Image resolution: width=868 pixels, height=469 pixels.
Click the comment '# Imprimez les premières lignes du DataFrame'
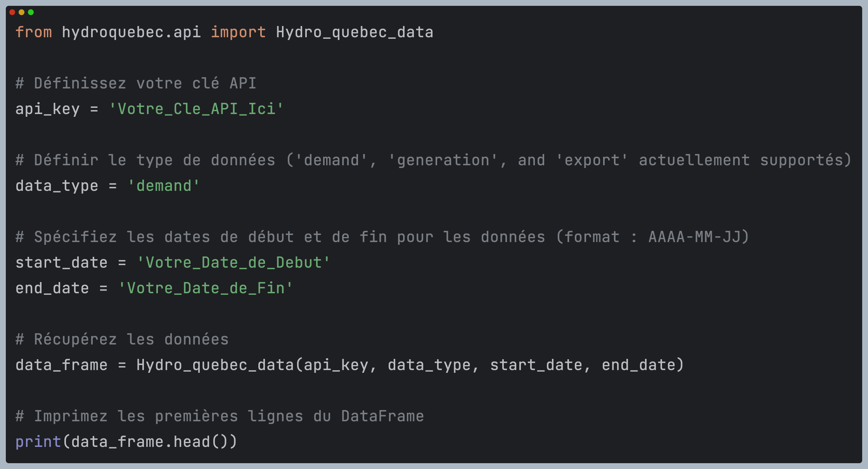click(x=220, y=416)
